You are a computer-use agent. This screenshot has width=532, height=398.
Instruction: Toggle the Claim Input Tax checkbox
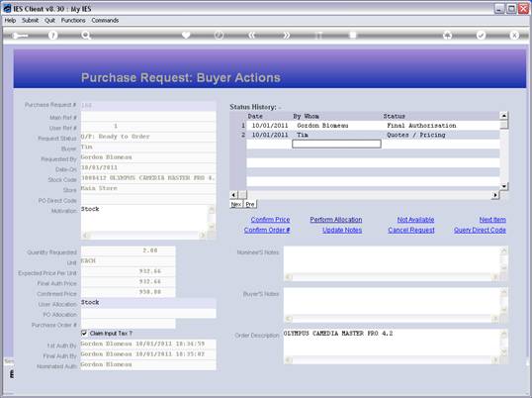tap(84, 333)
